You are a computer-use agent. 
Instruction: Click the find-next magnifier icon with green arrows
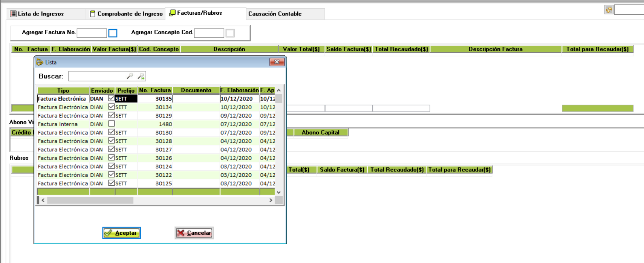[141, 76]
